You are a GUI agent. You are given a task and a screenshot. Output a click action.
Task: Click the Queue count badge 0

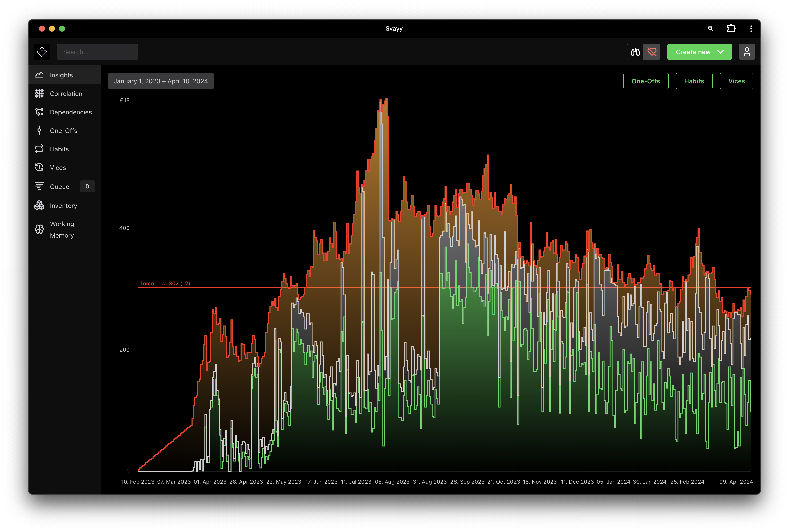(x=87, y=186)
